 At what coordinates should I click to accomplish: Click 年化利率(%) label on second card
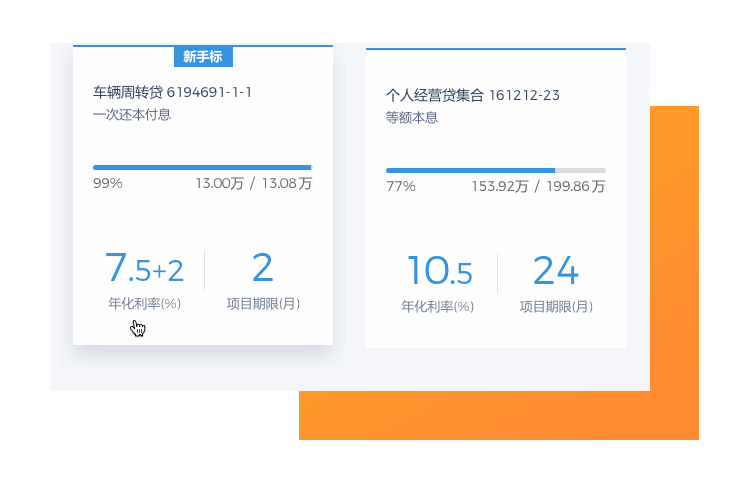tap(437, 307)
